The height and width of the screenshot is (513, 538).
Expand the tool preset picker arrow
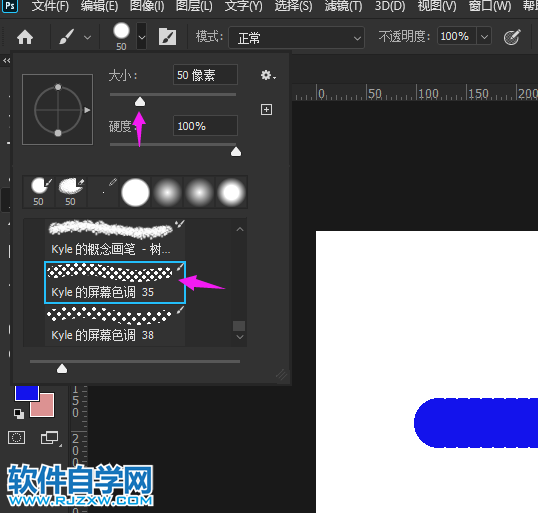coord(87,37)
